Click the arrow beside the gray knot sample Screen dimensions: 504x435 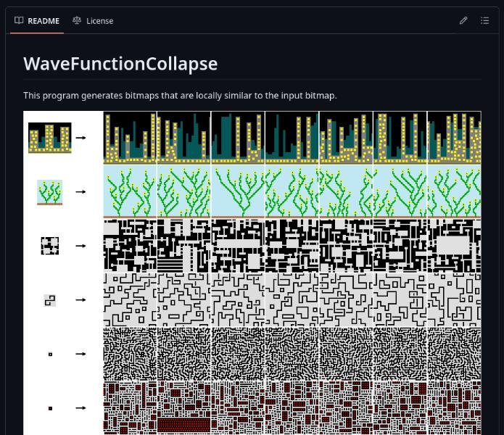(x=80, y=300)
